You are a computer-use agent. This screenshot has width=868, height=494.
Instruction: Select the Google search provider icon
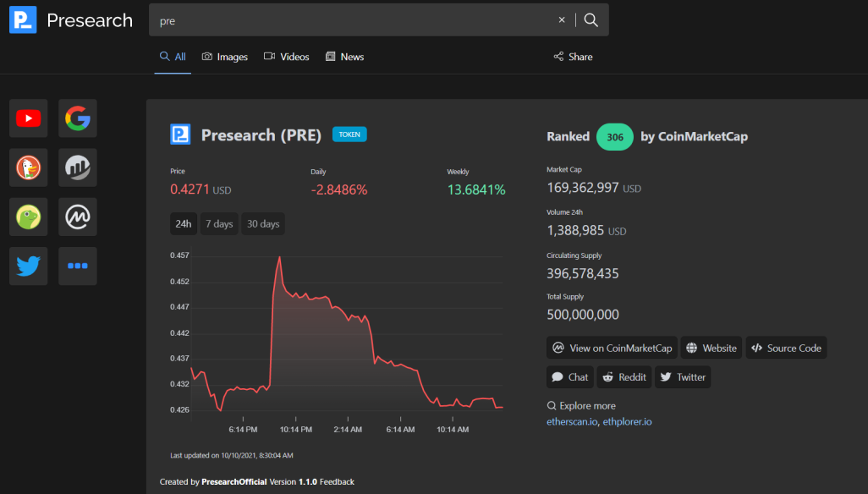tap(78, 118)
